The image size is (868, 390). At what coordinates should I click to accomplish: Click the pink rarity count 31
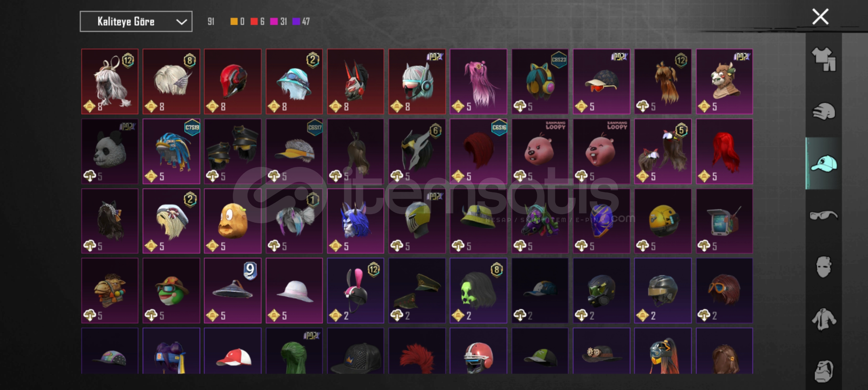(x=284, y=22)
